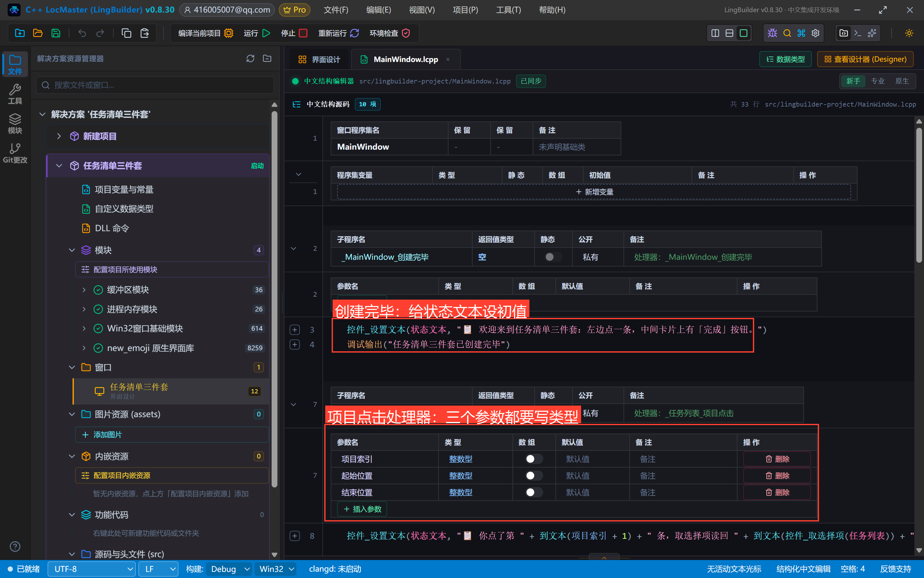
Task: Open the Win32 platform dropdown
Action: tap(276, 569)
